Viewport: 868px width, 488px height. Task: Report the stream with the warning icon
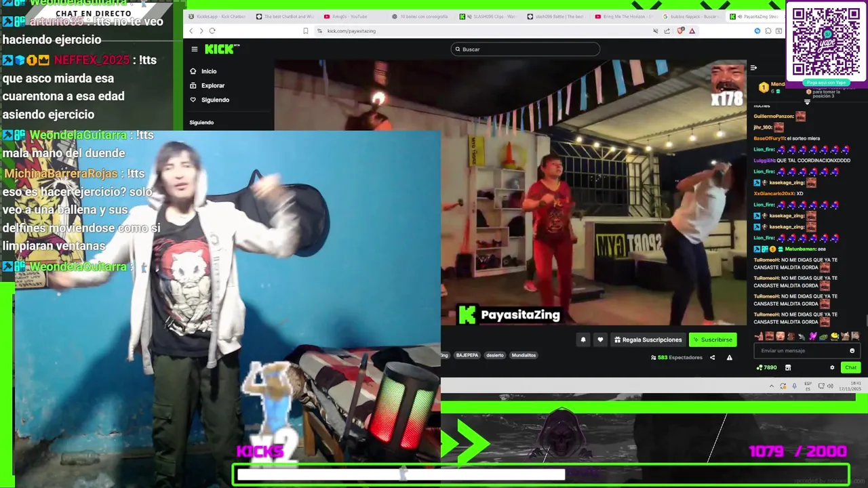point(730,357)
